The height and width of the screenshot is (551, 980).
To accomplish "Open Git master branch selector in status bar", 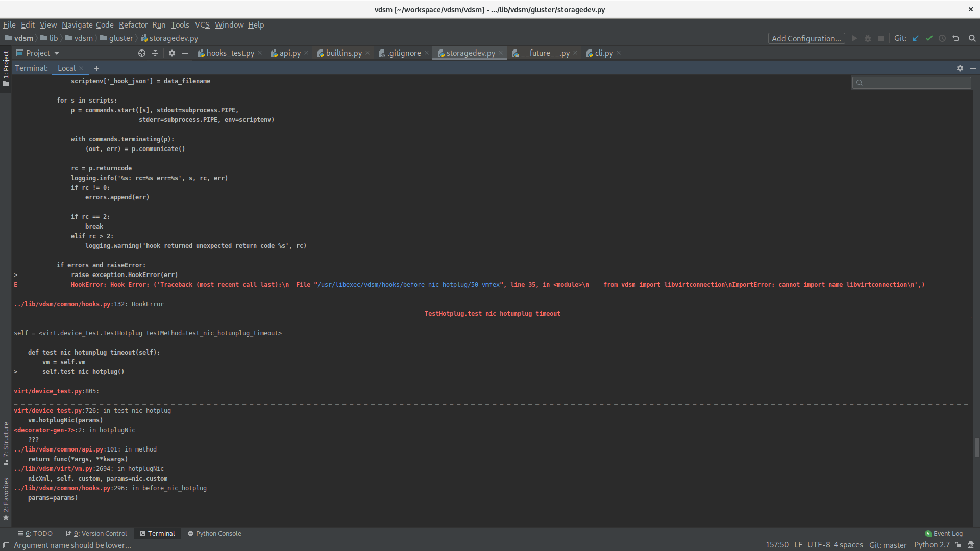I will coord(888,545).
